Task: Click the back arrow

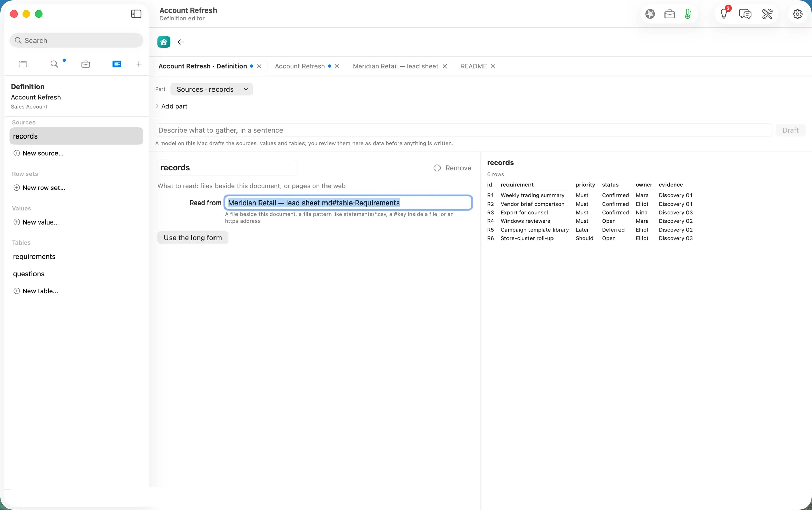Action: (x=181, y=42)
